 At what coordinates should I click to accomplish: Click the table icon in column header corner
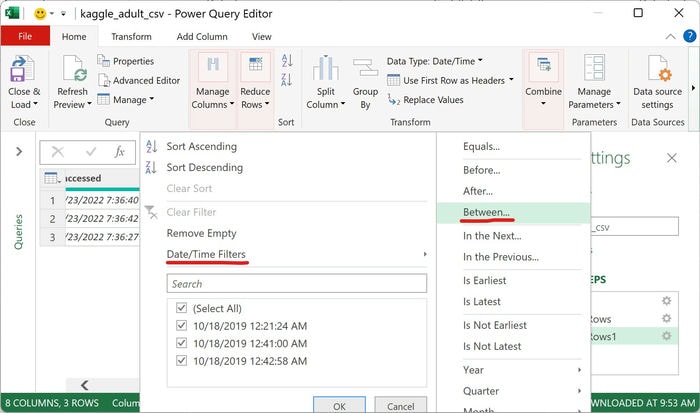(x=52, y=178)
